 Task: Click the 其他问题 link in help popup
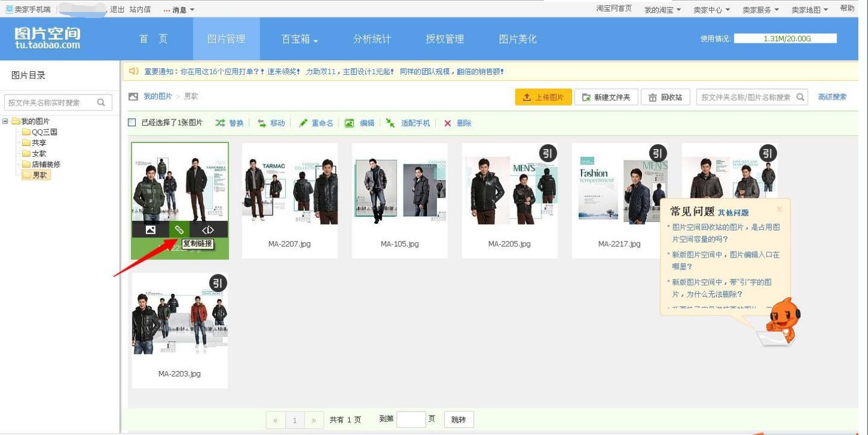(x=733, y=212)
